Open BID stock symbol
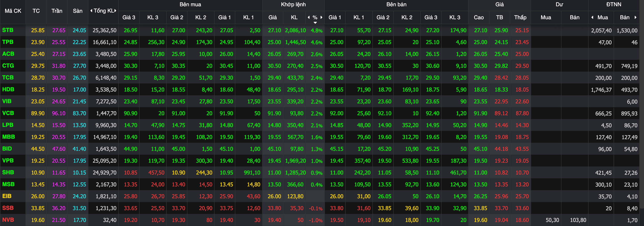The height and width of the screenshot is (226, 644). (7, 149)
